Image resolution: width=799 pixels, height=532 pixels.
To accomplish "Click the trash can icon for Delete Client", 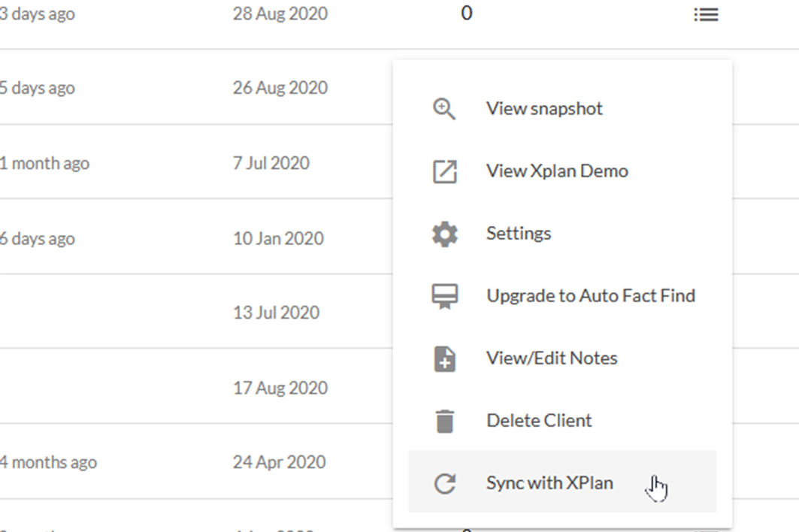I will 445,422.
